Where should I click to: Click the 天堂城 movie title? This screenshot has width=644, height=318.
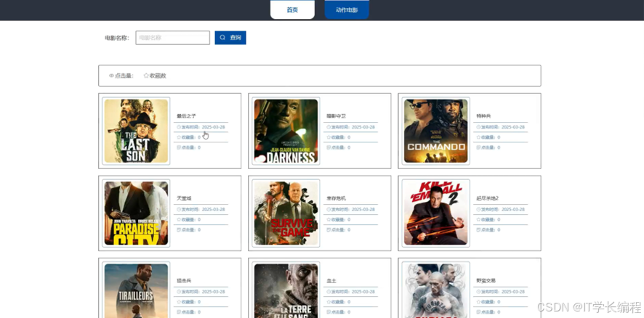(x=182, y=199)
